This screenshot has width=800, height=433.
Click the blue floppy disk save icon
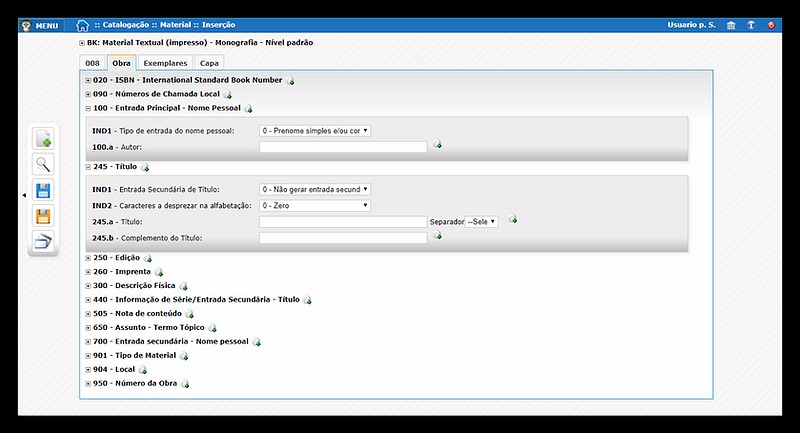[43, 190]
